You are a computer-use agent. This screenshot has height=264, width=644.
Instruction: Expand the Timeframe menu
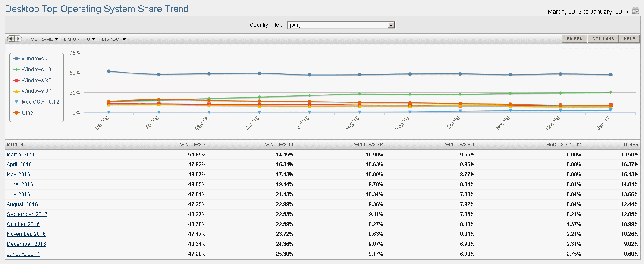point(42,39)
